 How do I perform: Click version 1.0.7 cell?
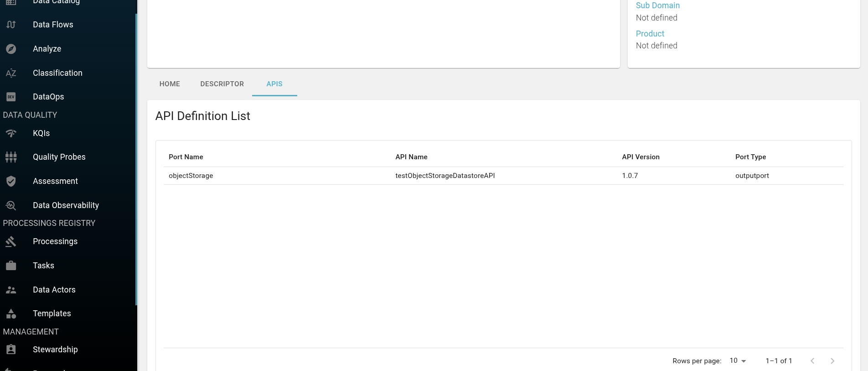[630, 176]
